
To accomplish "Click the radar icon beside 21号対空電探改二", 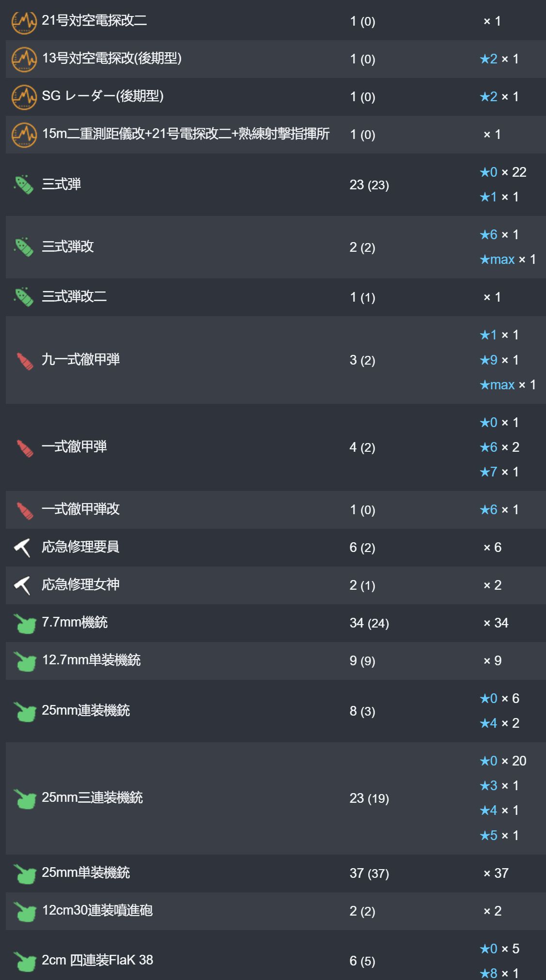I will tap(24, 21).
